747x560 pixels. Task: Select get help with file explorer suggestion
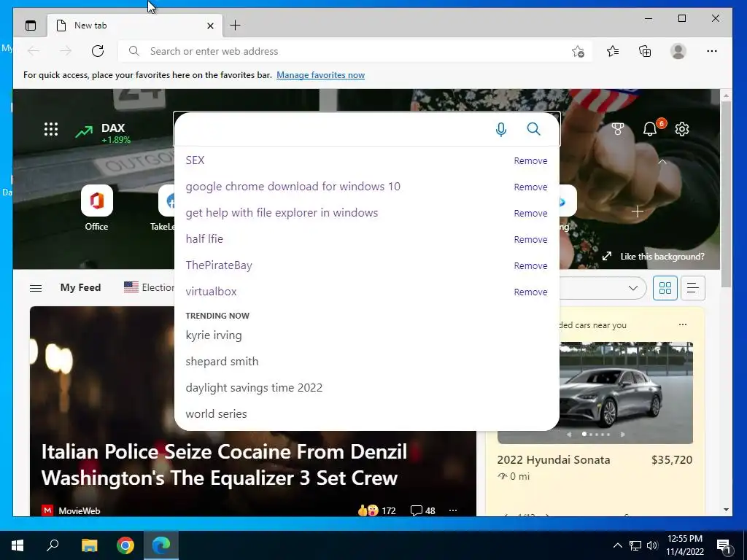[282, 213]
